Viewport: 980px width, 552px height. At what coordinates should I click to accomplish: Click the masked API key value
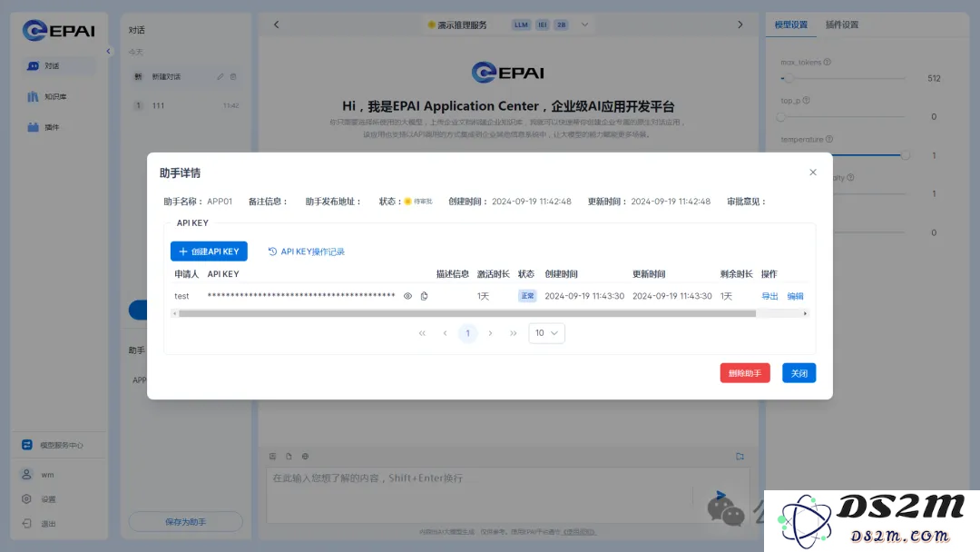point(301,295)
